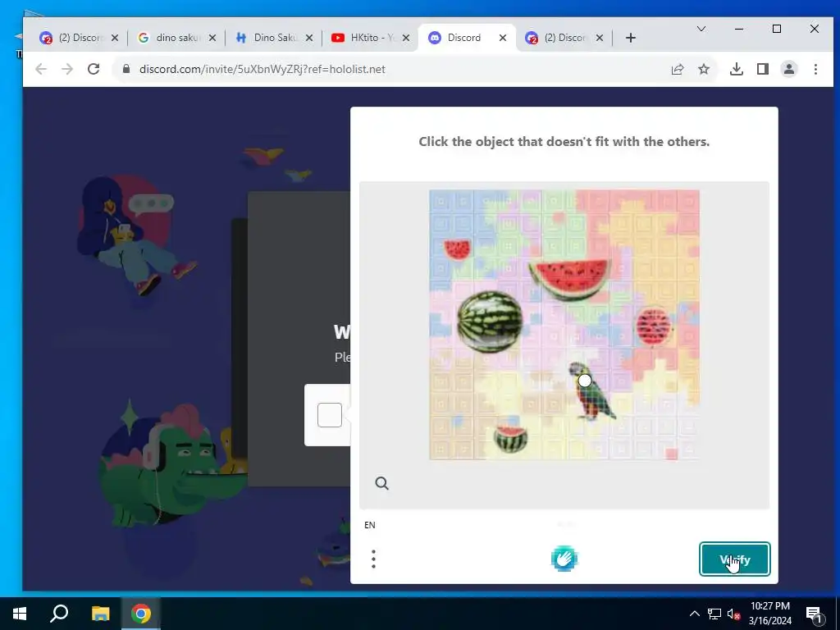The width and height of the screenshot is (840, 630).
Task: Share this page icon
Action: [677, 69]
